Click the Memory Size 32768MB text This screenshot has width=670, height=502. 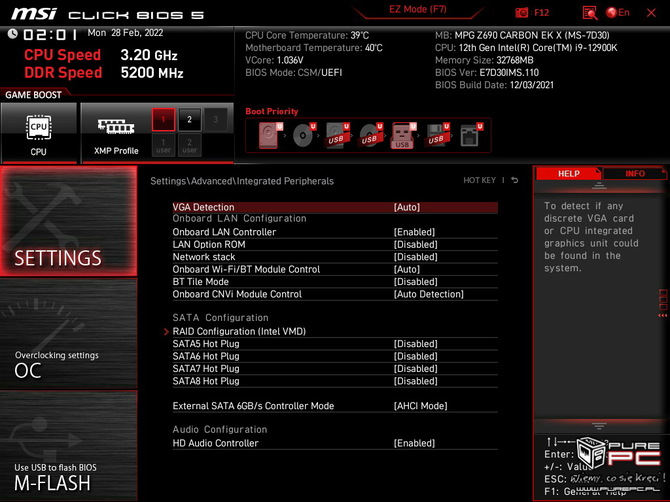tap(484, 60)
